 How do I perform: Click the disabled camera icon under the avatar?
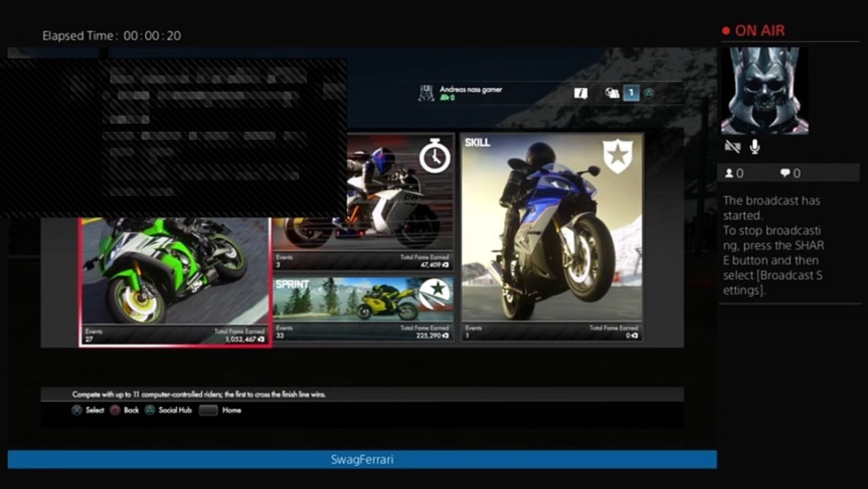click(732, 147)
